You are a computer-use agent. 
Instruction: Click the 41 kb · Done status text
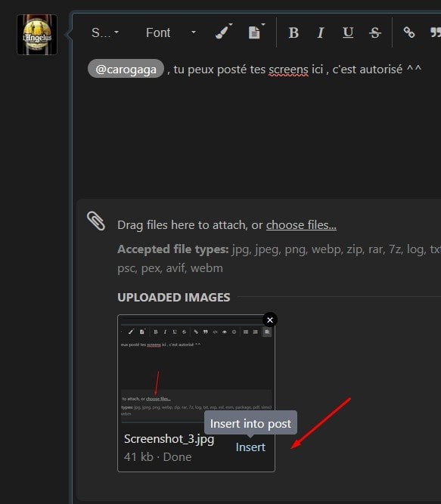coord(157,456)
